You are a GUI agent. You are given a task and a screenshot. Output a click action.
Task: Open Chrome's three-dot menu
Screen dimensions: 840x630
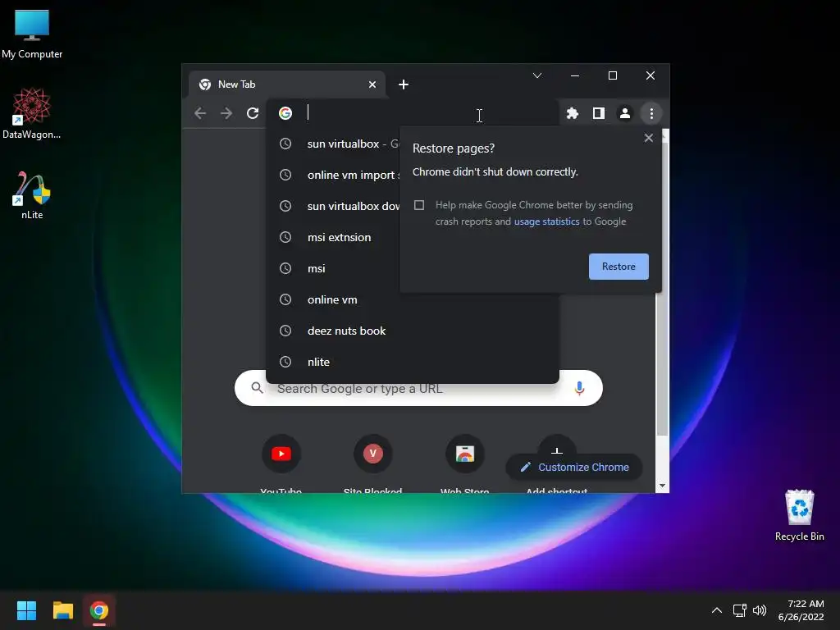point(651,113)
